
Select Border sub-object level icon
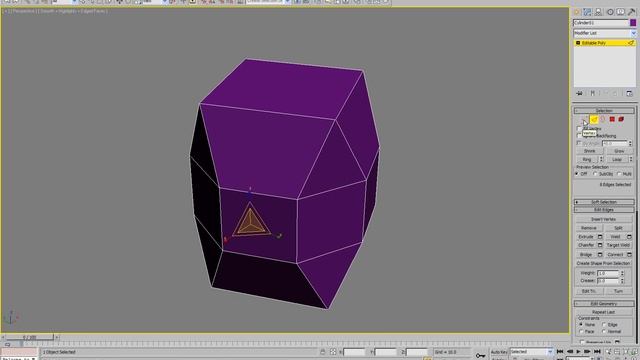[603, 119]
